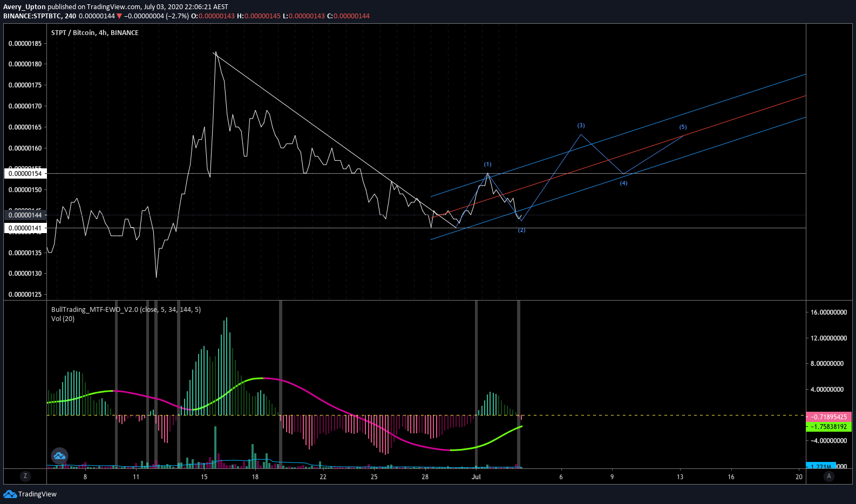Click the 0.00000125 price axis tick

click(x=25, y=295)
